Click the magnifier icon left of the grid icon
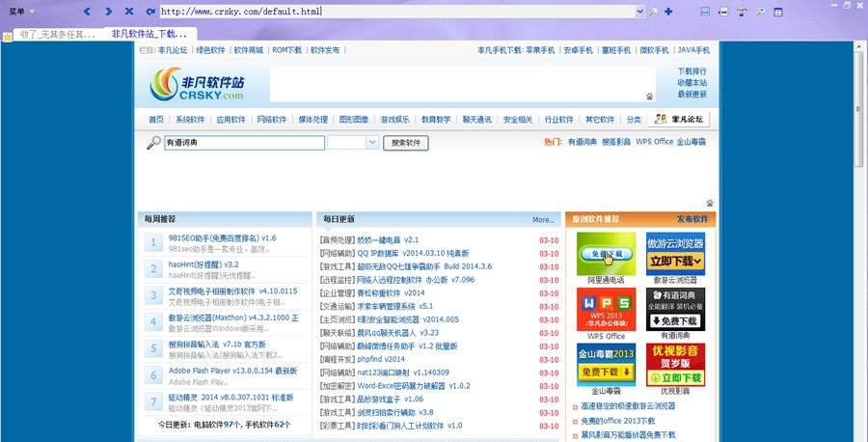 click(x=760, y=11)
